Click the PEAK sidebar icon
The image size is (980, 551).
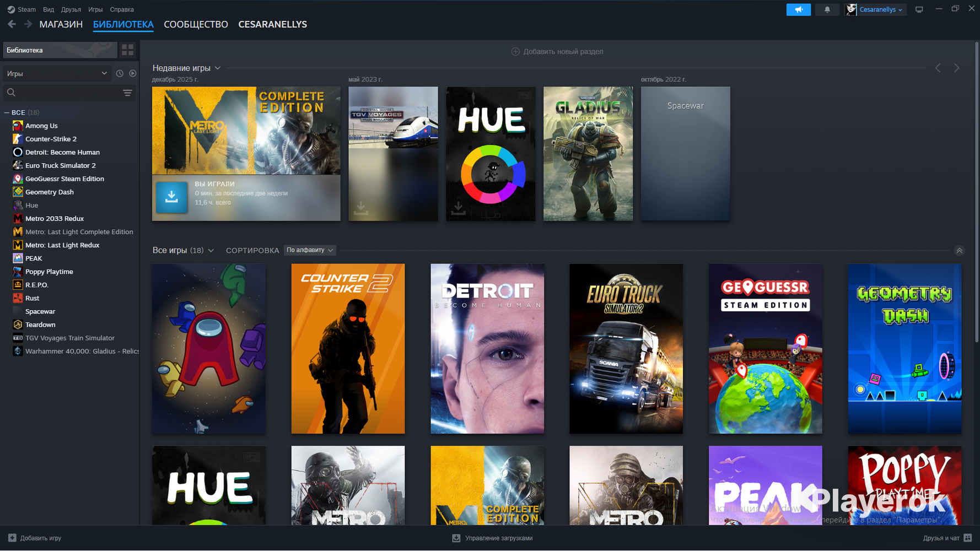click(x=18, y=258)
